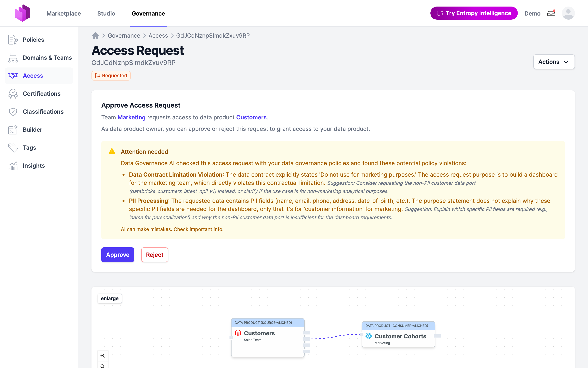Click the yellow warning triangle icon

pyautogui.click(x=112, y=151)
